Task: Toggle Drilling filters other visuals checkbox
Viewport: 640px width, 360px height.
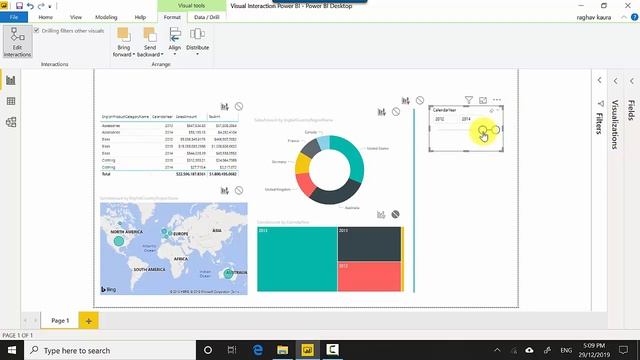Action: (37, 31)
